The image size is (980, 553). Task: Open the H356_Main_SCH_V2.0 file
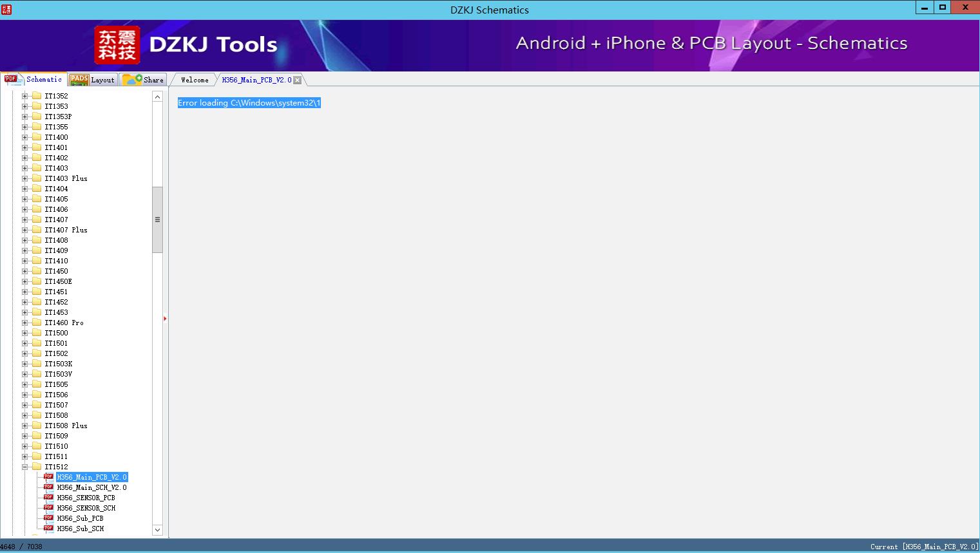coord(91,487)
